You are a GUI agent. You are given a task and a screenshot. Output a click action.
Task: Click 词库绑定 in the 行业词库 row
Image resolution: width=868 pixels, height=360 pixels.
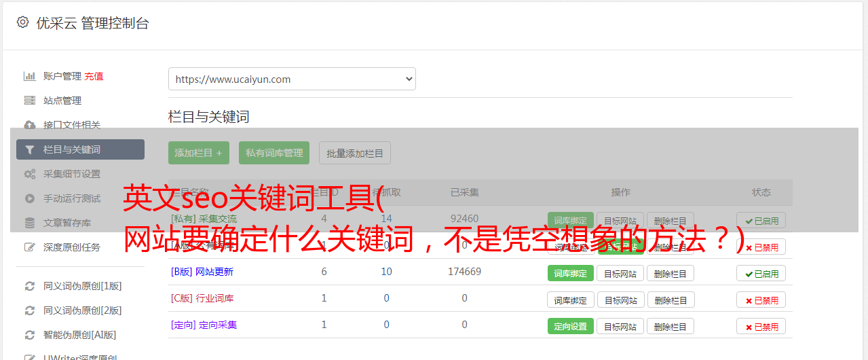[571, 300]
